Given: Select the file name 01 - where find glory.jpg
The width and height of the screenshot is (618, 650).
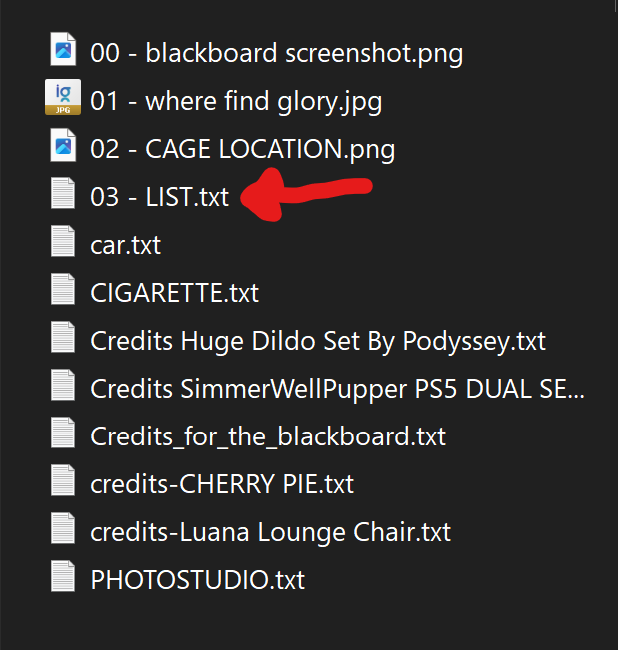Looking at the screenshot, I should click(x=236, y=102).
